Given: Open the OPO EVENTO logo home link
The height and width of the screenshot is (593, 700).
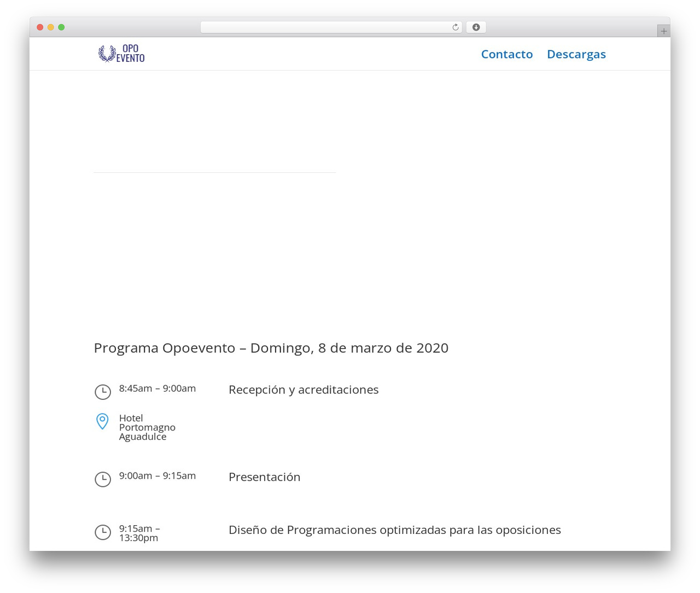Looking at the screenshot, I should point(121,54).
